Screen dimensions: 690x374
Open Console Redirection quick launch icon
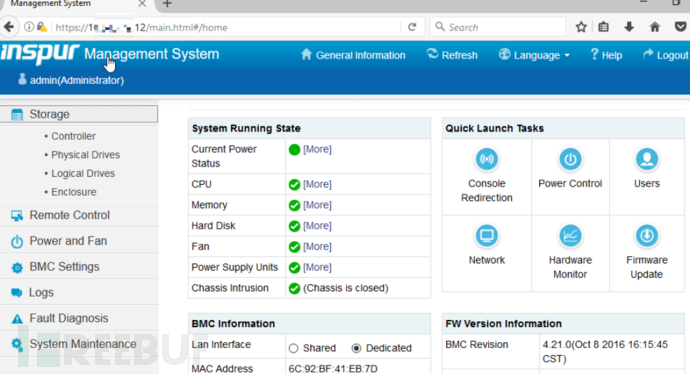point(487,159)
